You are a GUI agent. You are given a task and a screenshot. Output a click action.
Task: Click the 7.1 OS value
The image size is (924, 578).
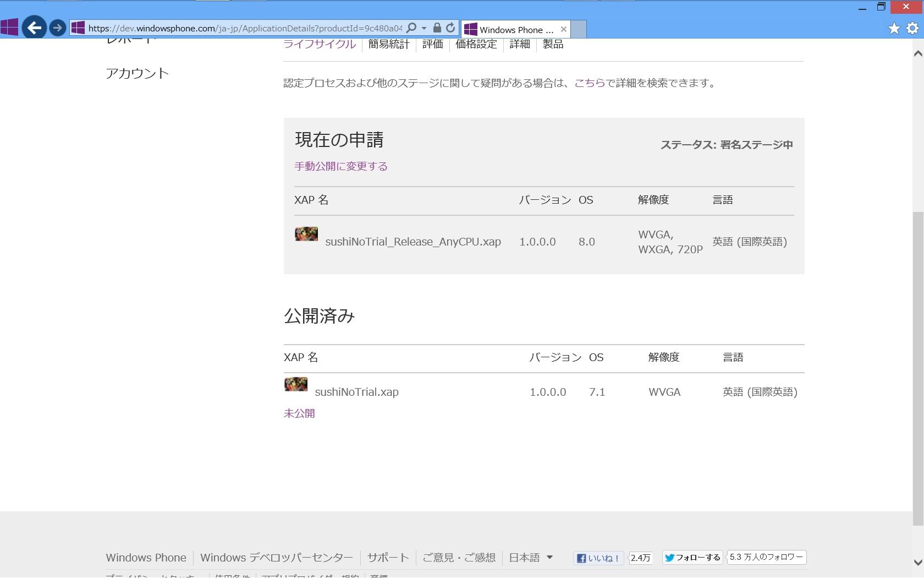597,392
